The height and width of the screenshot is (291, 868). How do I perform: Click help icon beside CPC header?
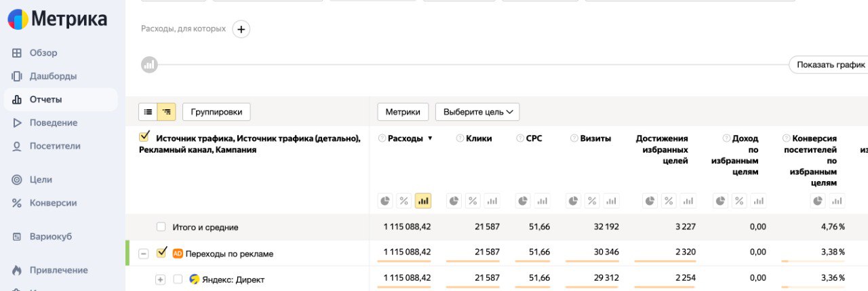tap(519, 138)
